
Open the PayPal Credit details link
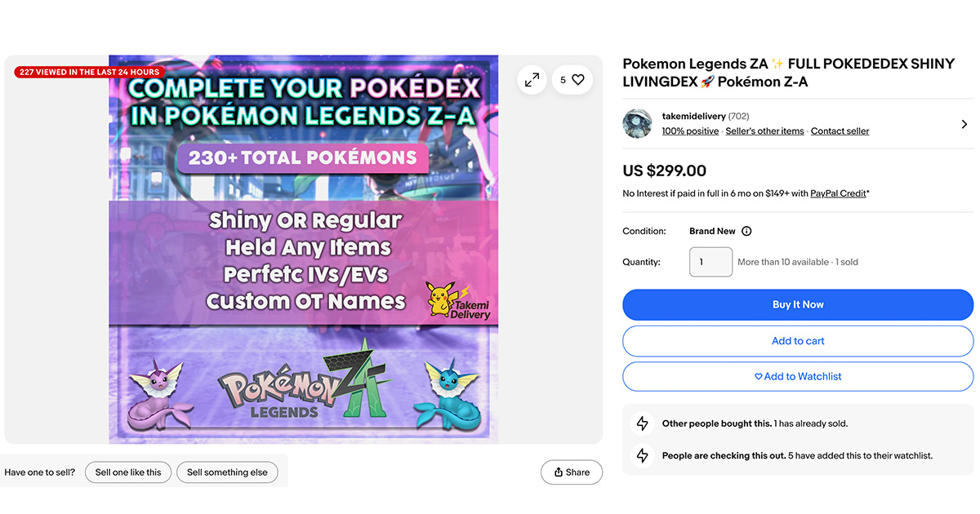(837, 193)
